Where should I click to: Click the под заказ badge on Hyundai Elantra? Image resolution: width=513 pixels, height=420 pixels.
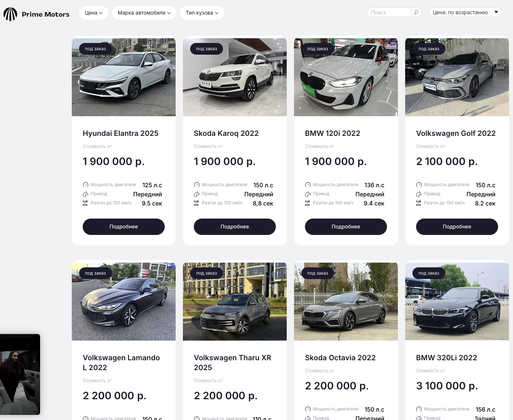pos(95,49)
